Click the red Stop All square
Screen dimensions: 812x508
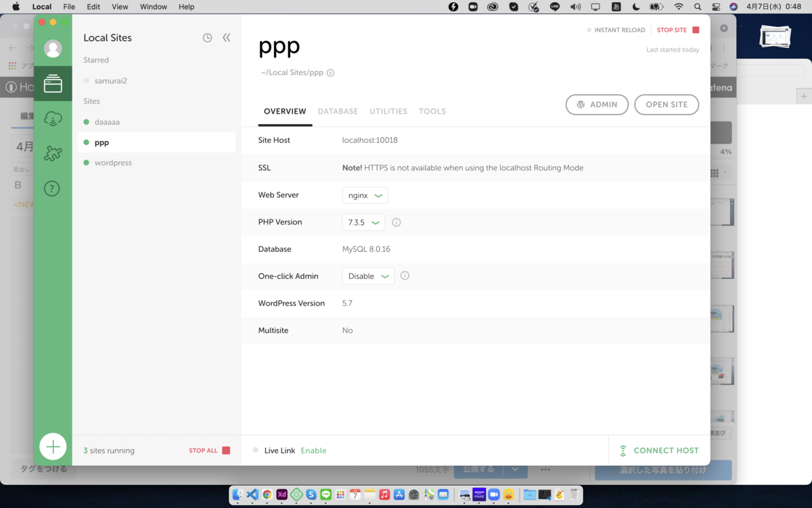click(x=226, y=450)
